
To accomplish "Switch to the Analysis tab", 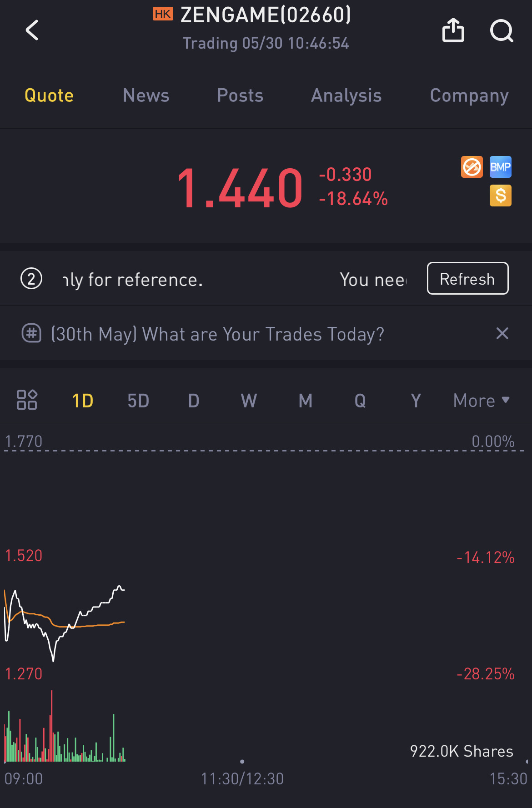I will pyautogui.click(x=346, y=95).
